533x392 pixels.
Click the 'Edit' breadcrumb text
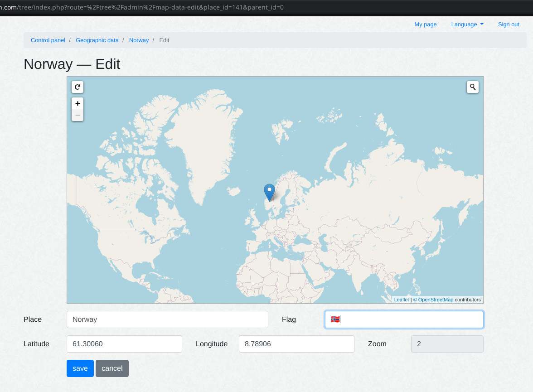click(x=164, y=40)
